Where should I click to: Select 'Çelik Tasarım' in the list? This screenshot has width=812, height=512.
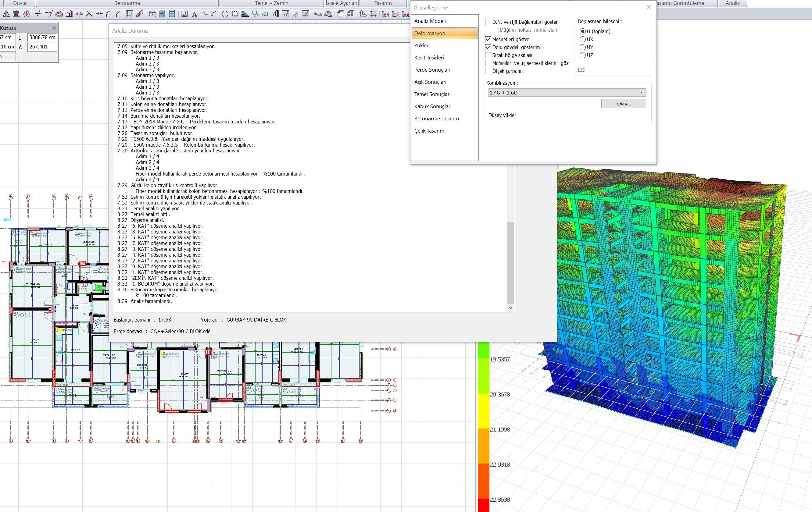coord(445,131)
